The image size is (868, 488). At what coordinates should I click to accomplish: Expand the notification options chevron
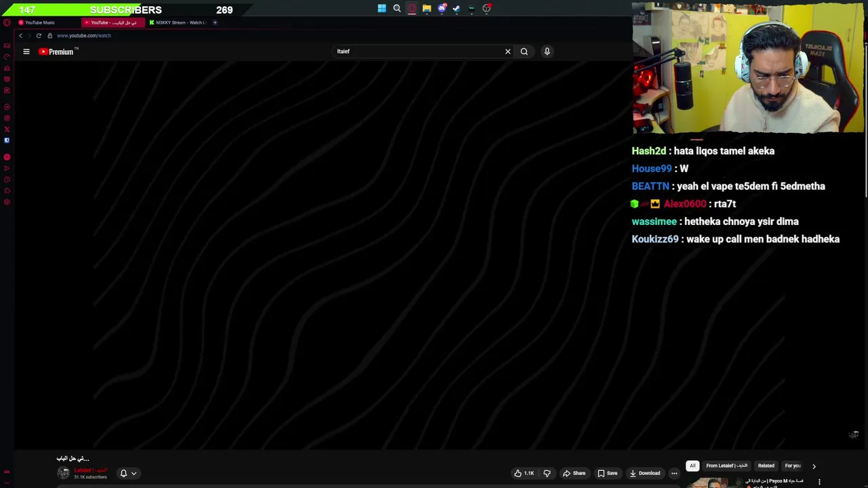tap(134, 473)
